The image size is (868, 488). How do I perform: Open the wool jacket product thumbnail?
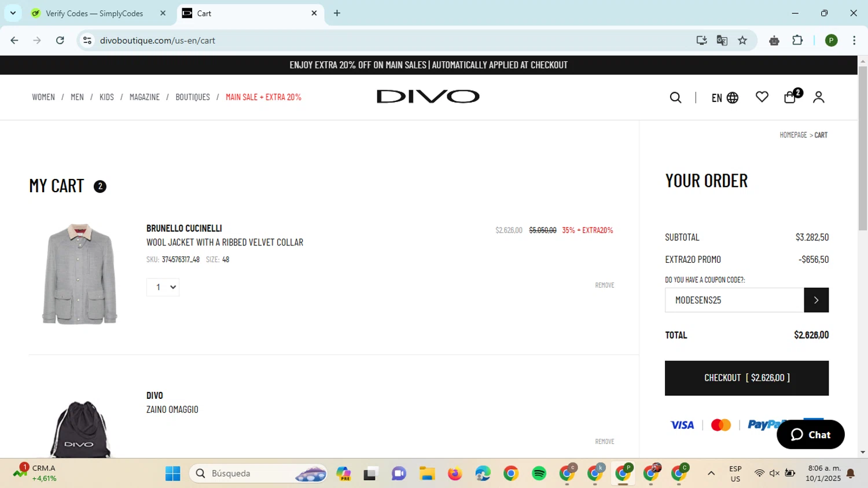pos(80,274)
